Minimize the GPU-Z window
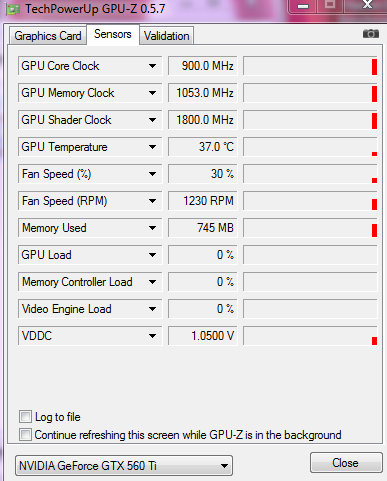Screen dimensions: 387x481 pos(303,6)
